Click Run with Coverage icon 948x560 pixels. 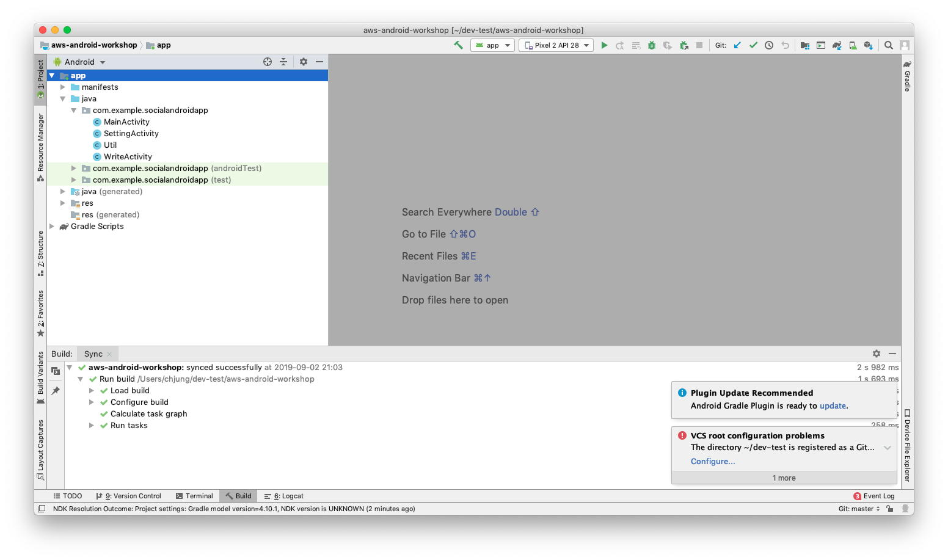tap(668, 45)
